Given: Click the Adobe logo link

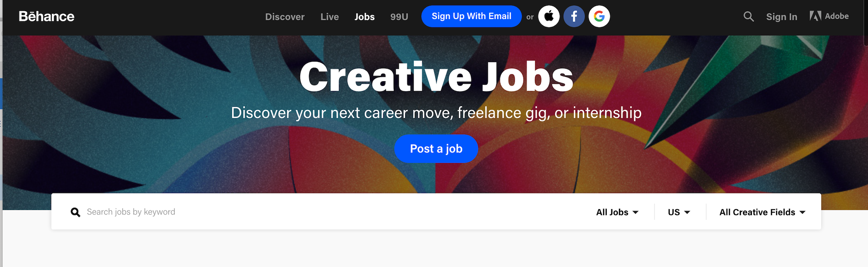Looking at the screenshot, I should 829,16.
